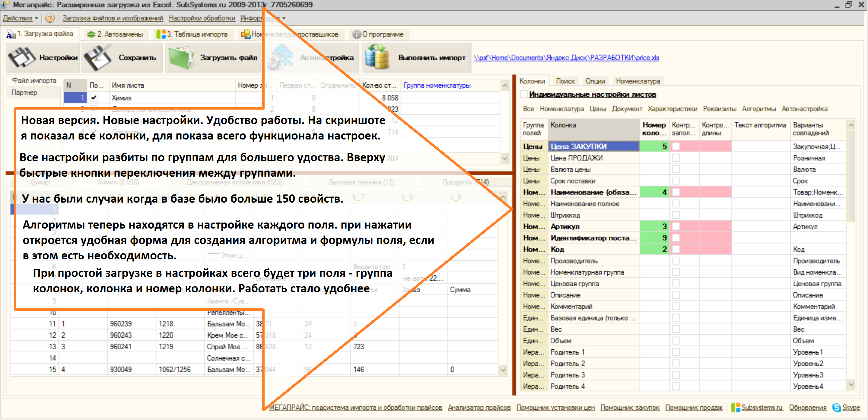Click the Выполнить импорт button
This screenshot has width=868, height=420.
coord(416,57)
